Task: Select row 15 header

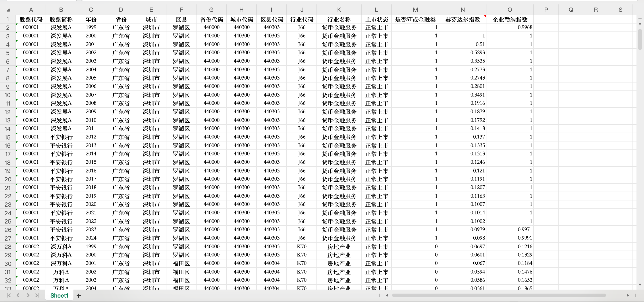Action: tap(8, 137)
